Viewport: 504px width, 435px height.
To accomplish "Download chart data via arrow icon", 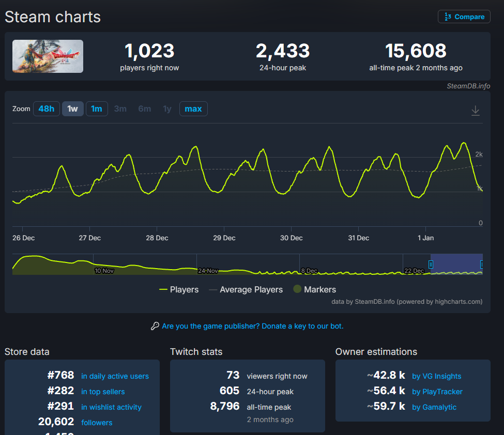I will coord(476,111).
